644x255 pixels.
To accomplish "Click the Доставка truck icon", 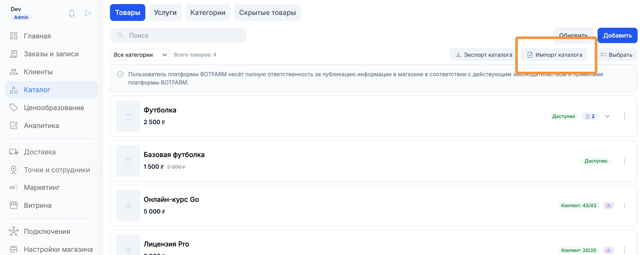I will point(13,152).
